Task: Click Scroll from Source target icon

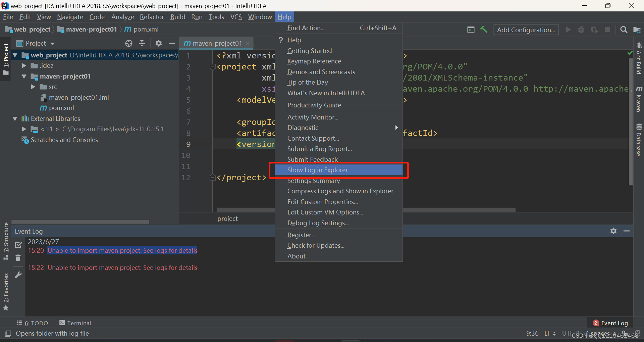Action: point(129,43)
